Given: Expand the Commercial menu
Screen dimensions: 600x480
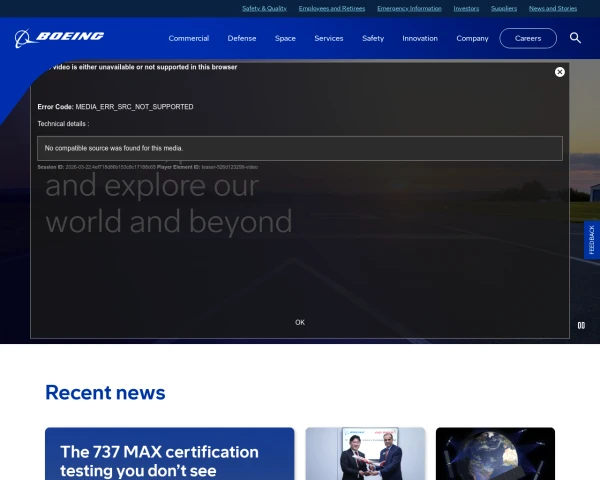Looking at the screenshot, I should click(x=189, y=38).
